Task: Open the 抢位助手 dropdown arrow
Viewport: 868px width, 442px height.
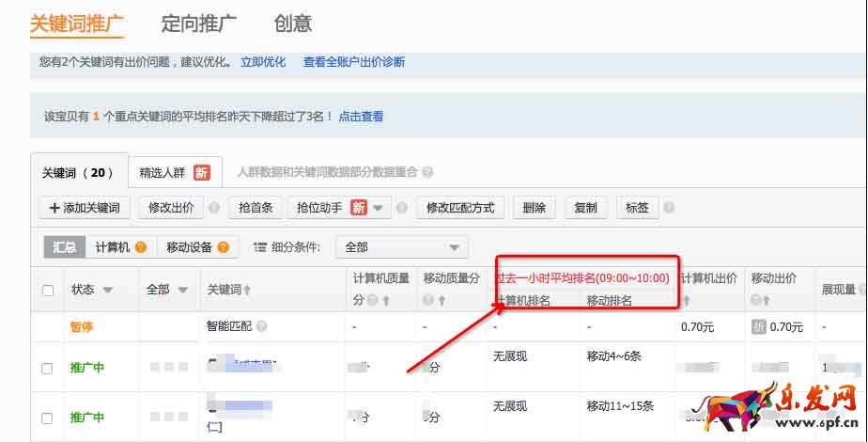Action: (x=378, y=208)
